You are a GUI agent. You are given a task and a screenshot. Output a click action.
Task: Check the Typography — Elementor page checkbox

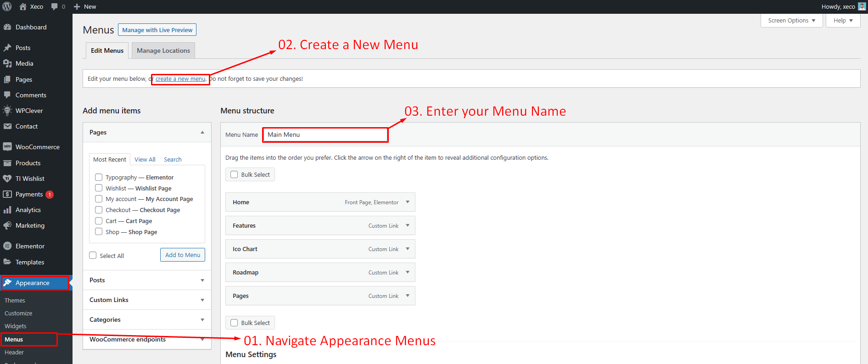click(99, 177)
